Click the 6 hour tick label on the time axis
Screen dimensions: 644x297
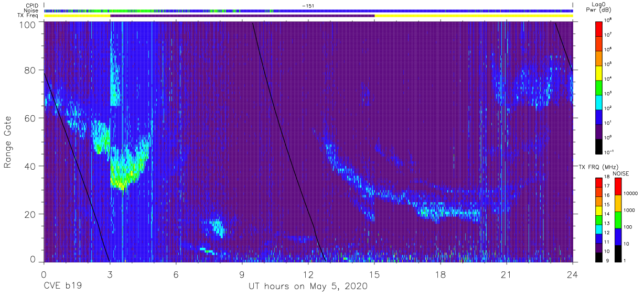click(x=176, y=273)
